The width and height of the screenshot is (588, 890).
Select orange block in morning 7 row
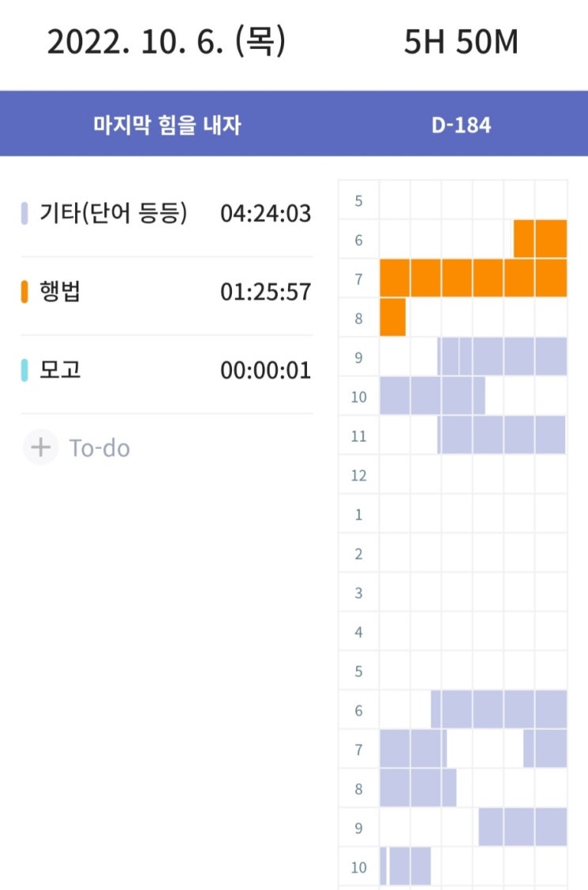[473, 278]
